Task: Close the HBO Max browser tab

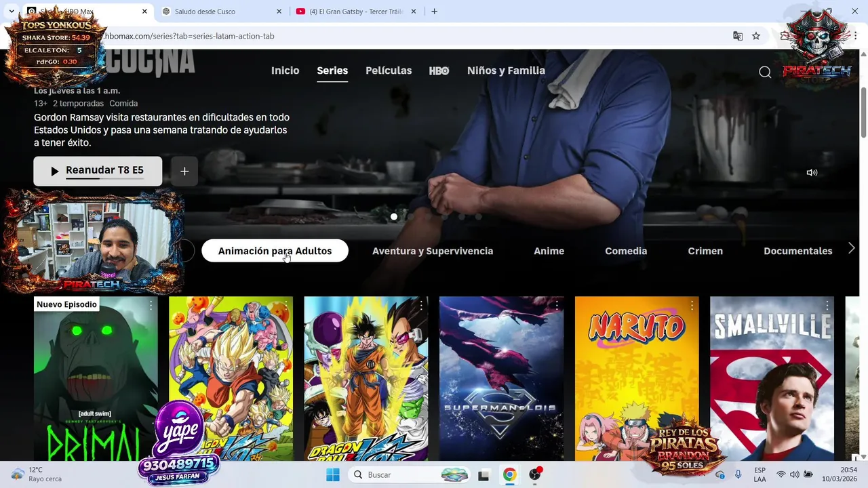Action: [x=144, y=12]
